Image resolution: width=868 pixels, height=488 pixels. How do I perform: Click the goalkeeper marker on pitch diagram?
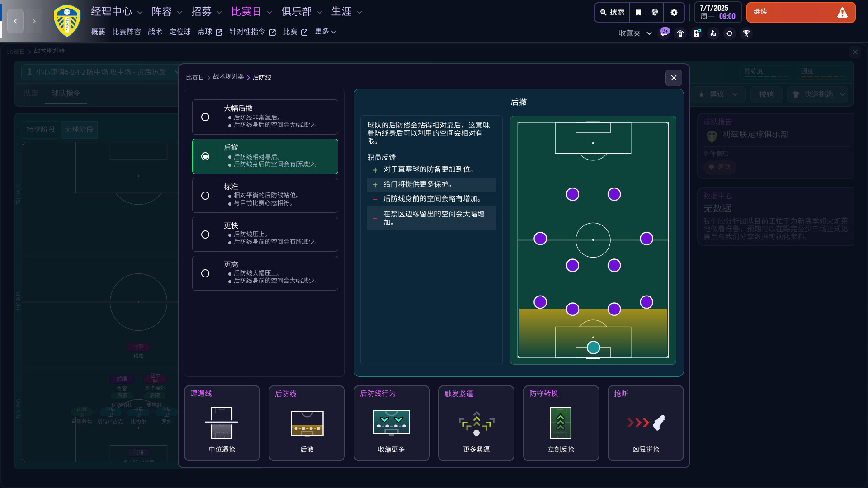(593, 347)
